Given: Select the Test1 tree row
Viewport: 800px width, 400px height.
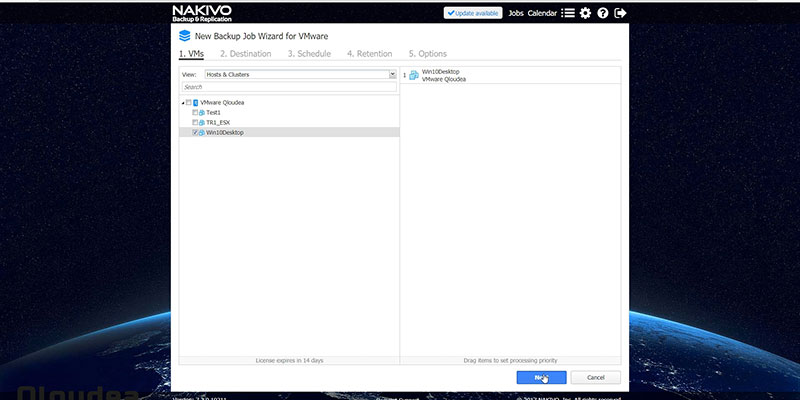Looking at the screenshot, I should (289, 112).
